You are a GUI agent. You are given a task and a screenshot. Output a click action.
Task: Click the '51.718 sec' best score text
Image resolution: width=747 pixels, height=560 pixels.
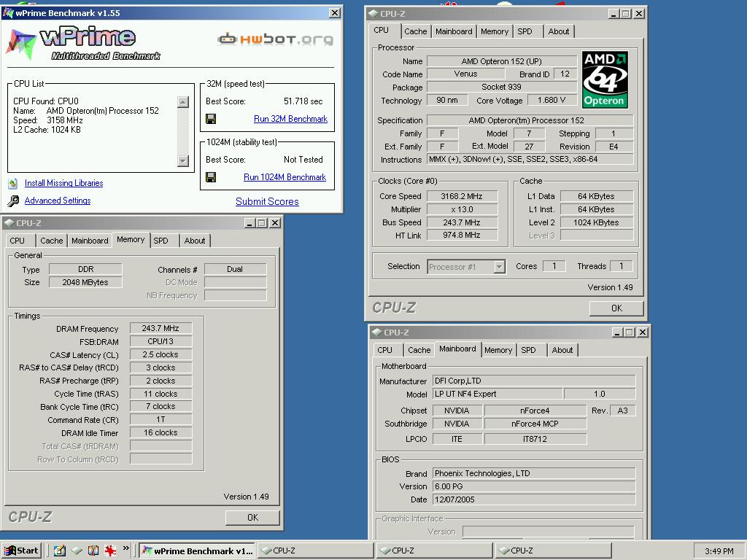303,101
